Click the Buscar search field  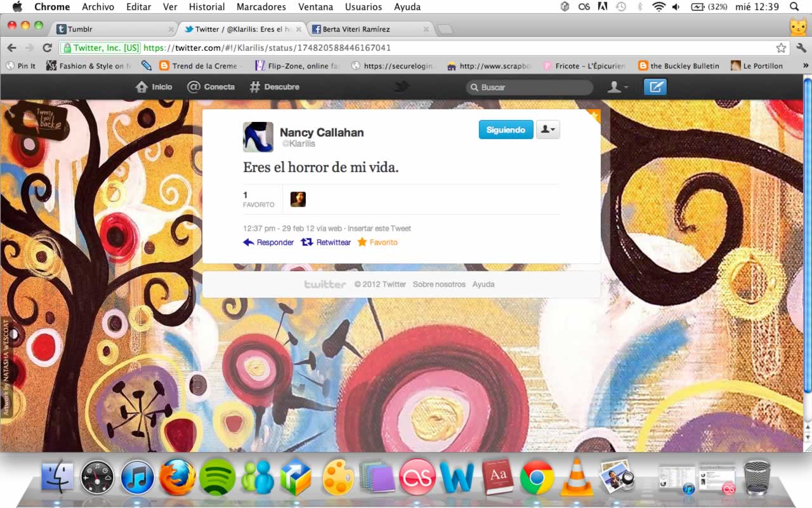click(533, 87)
